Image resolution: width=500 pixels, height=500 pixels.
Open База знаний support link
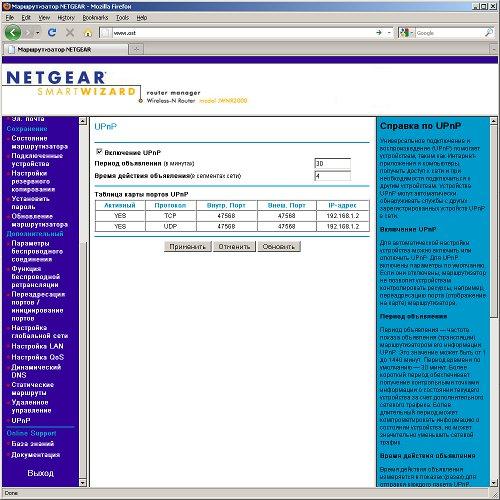click(x=32, y=444)
